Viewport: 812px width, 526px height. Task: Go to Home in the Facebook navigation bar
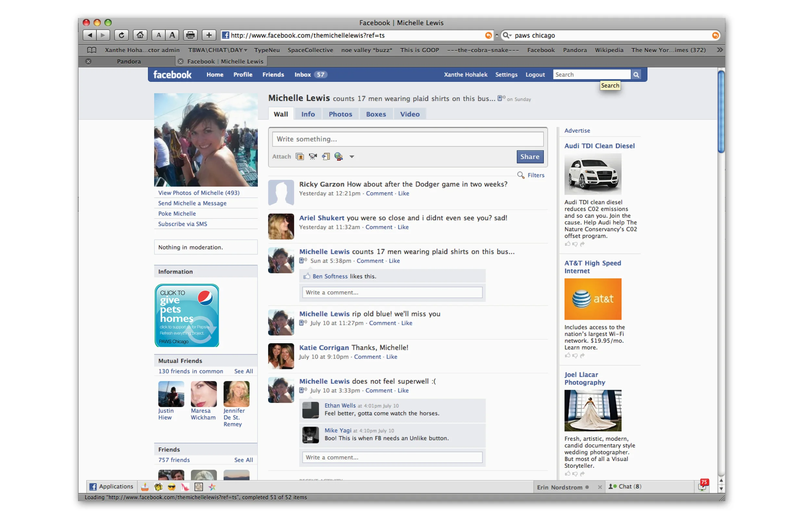[x=215, y=75]
